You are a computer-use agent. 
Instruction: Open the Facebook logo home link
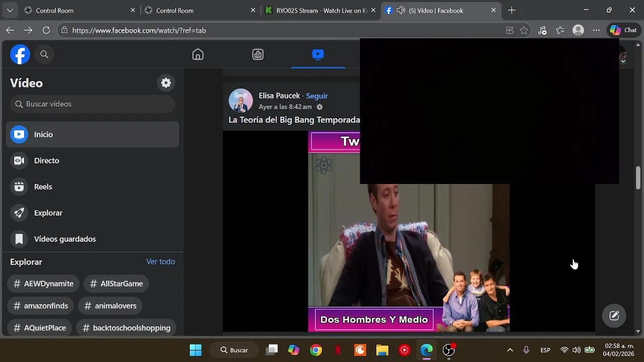click(20, 54)
